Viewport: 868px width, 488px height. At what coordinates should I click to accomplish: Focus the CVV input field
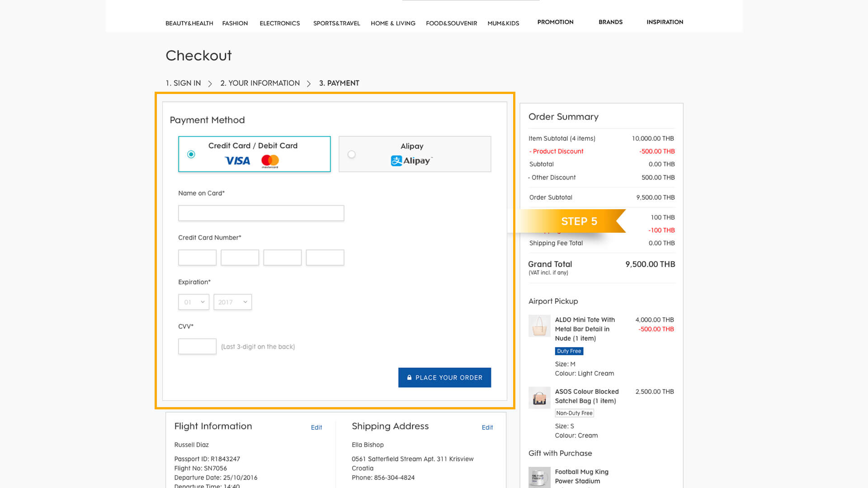[197, 347]
